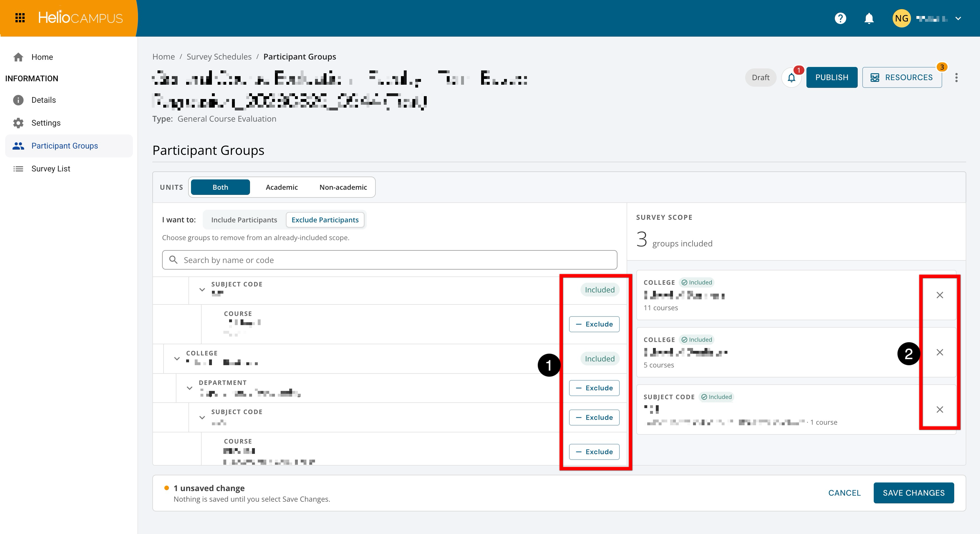Exclude the second Subject Code row
This screenshot has height=534, width=980.
(x=594, y=417)
